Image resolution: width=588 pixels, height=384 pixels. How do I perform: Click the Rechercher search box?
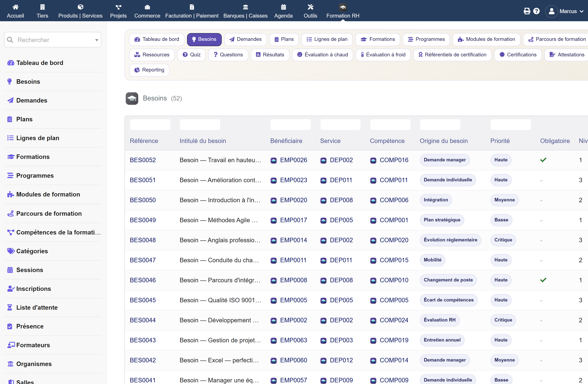(x=53, y=40)
